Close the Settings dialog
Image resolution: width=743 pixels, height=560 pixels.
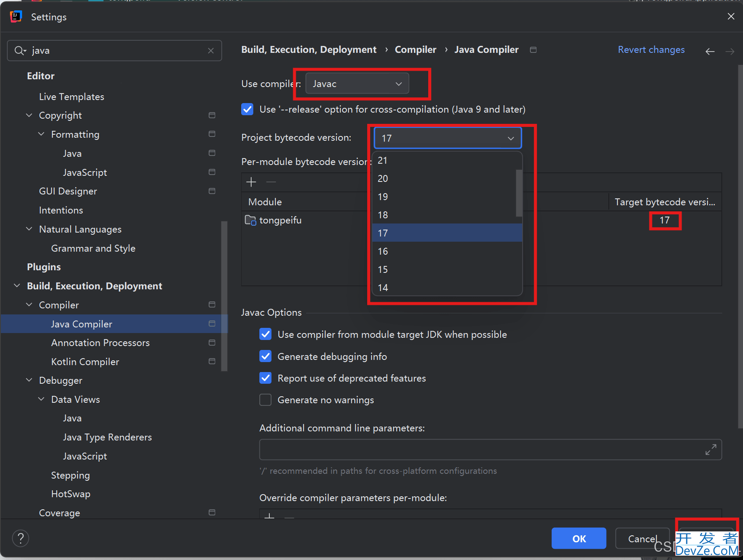tap(731, 16)
